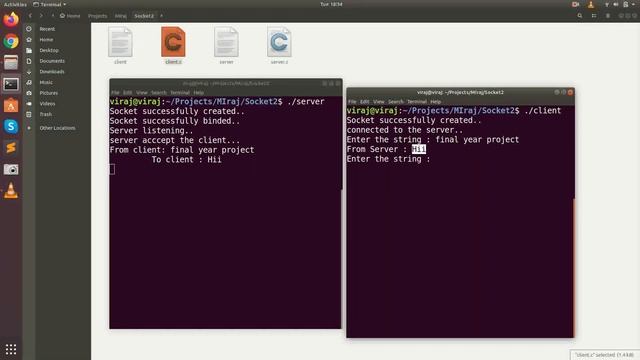Open Google Chrome from the dock
Image resolution: width=640 pixels, height=360 pixels.
coord(11,41)
